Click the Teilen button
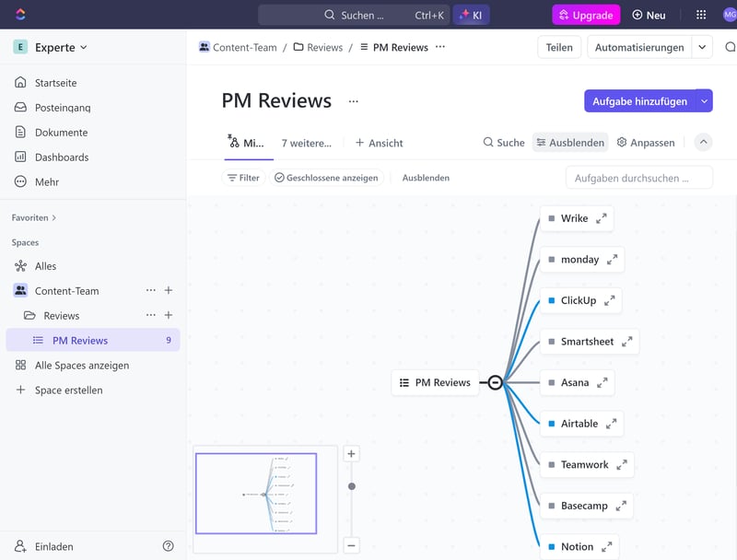The height and width of the screenshot is (560, 737). tap(559, 47)
